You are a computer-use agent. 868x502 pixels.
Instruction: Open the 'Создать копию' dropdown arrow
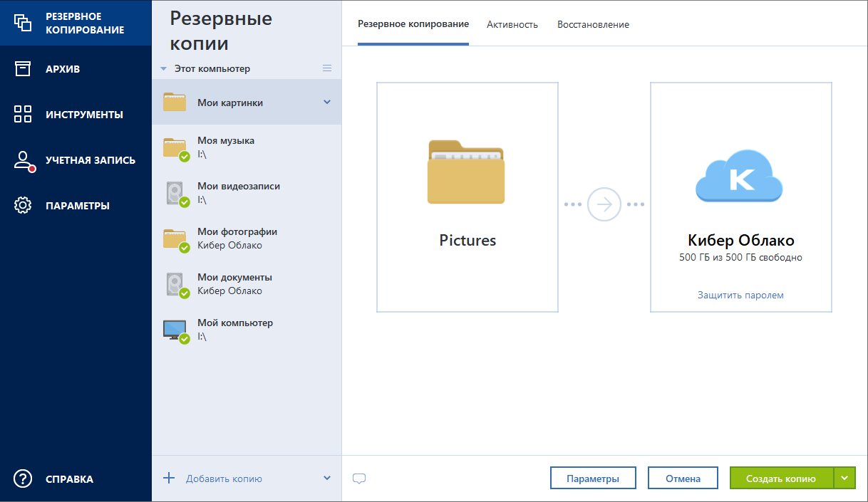tap(844, 479)
